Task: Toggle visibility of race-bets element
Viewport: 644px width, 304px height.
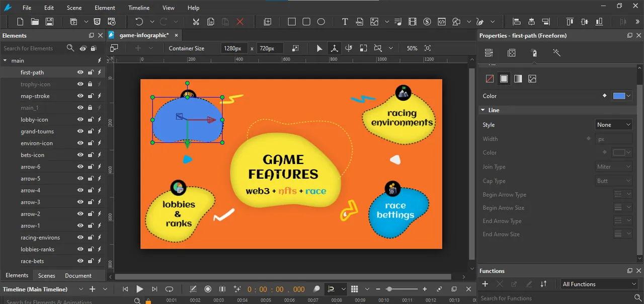Action: tap(80, 261)
